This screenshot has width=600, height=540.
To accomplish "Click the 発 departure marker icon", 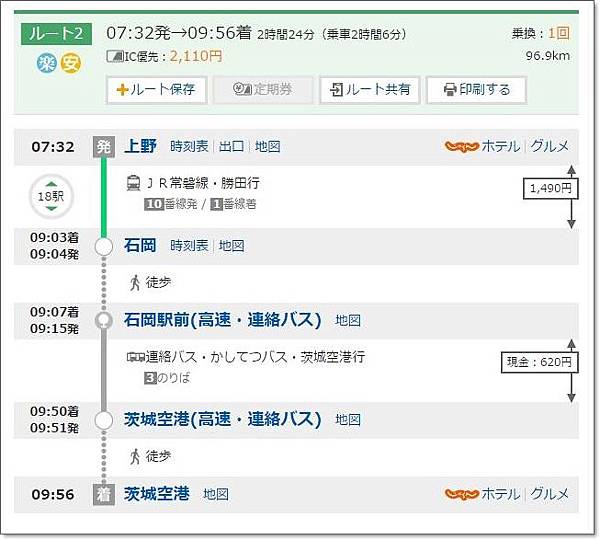I will coord(104,147).
